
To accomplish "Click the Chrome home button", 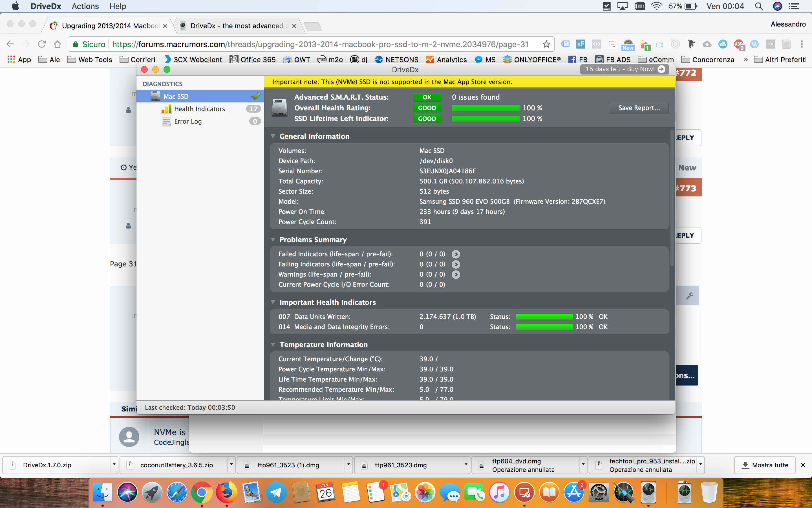I will point(58,44).
